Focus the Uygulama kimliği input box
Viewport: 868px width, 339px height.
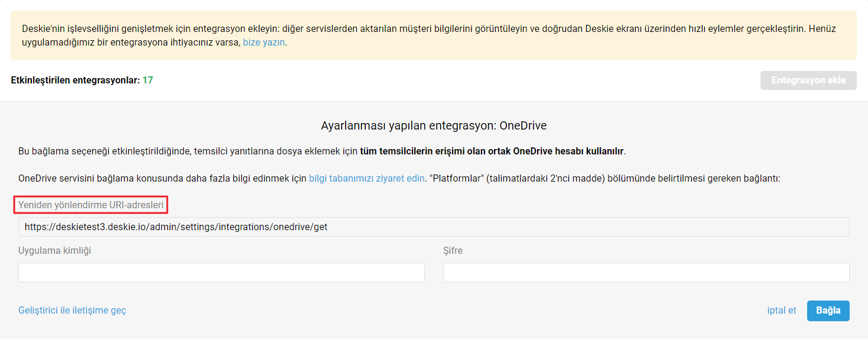[x=222, y=272]
